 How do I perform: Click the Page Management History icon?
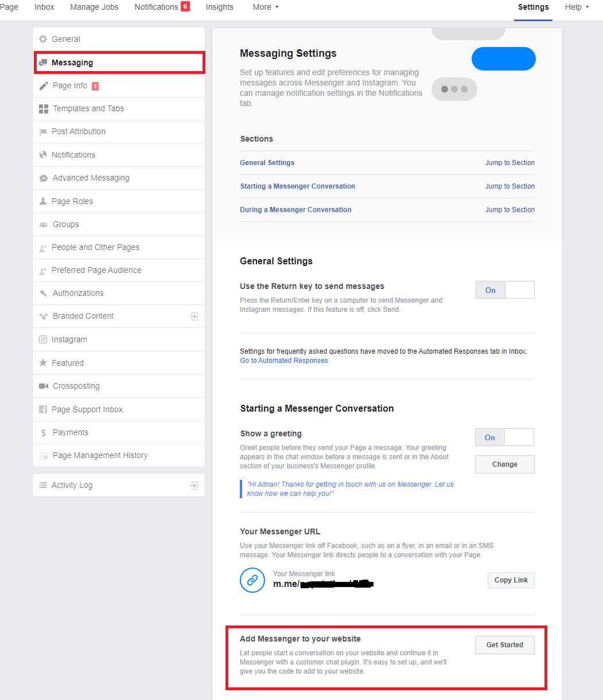click(44, 456)
